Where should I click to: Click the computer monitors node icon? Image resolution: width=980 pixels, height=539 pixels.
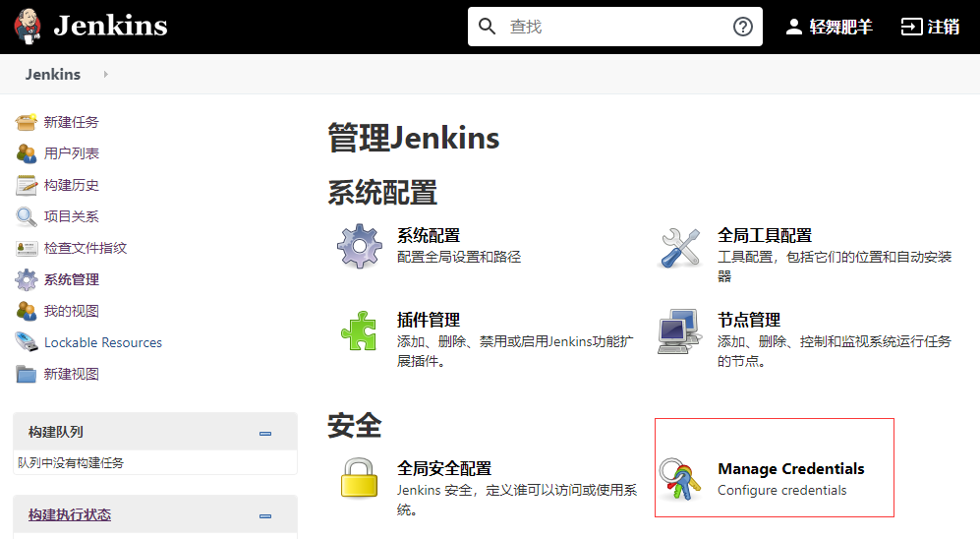point(679,331)
